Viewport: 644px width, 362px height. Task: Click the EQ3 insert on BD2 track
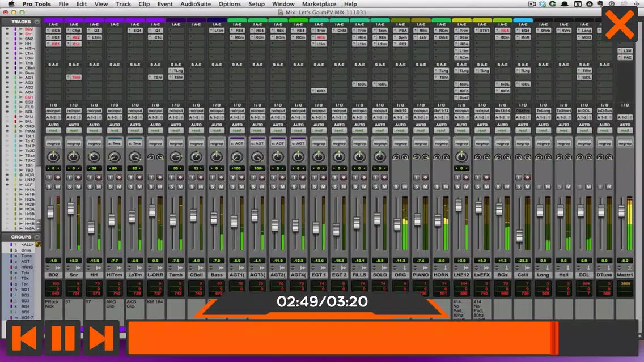(54, 31)
